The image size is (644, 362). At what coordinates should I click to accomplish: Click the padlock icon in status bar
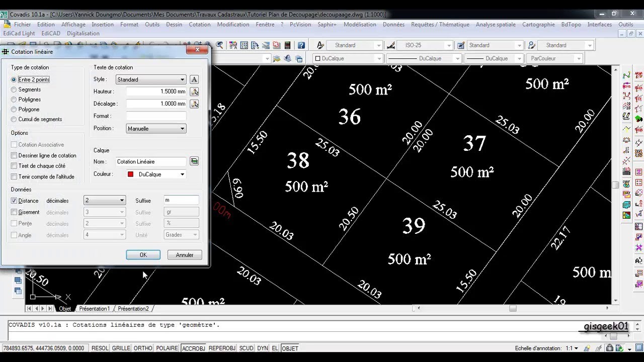609,348
